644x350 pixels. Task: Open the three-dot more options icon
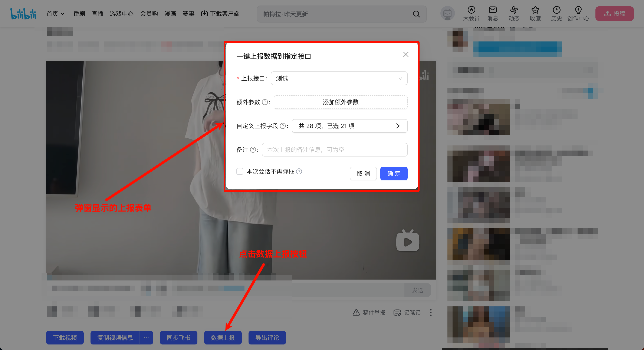tap(431, 313)
